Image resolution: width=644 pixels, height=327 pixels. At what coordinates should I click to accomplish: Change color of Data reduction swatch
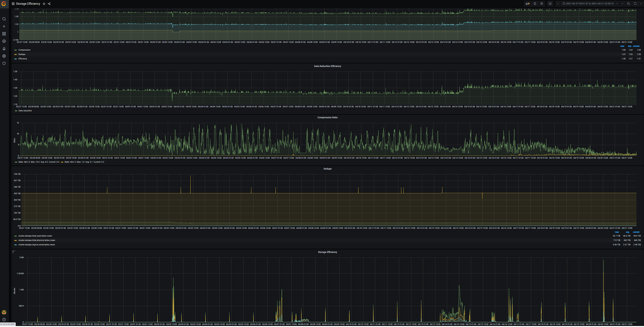pos(16,111)
